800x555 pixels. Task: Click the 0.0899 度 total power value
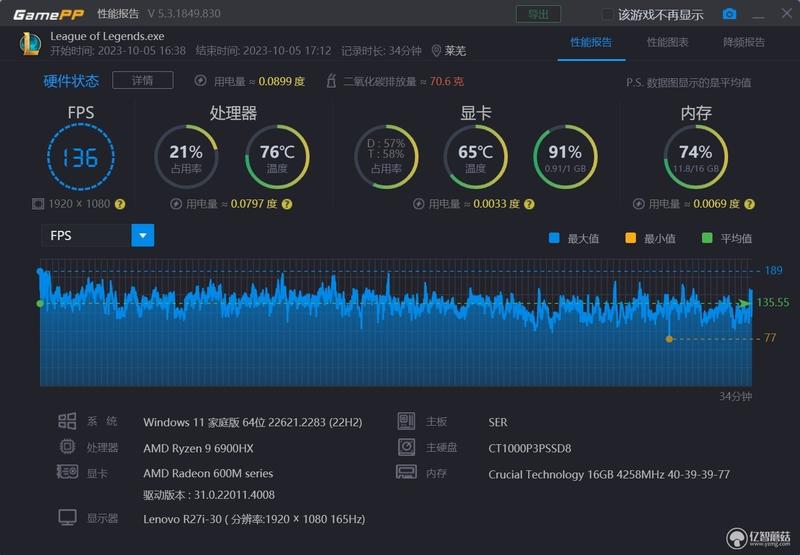[281, 81]
